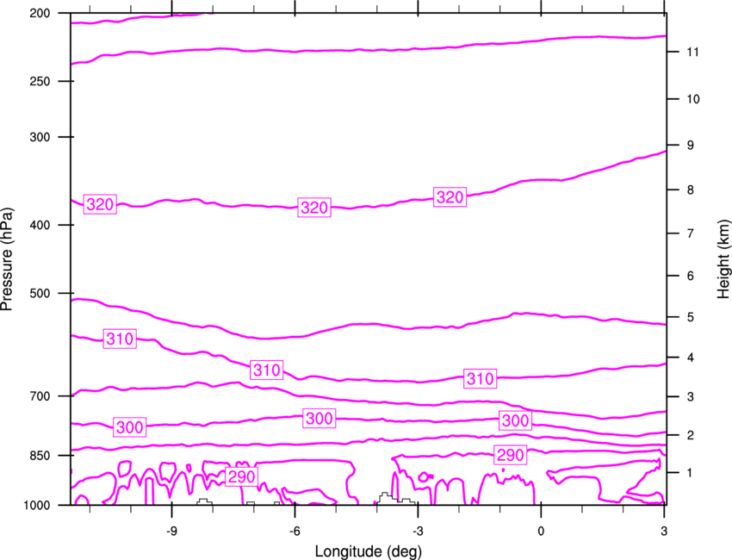Screen dimensions: 732x560
Task: Click the leftmost 300 contour label
Action: (x=130, y=427)
